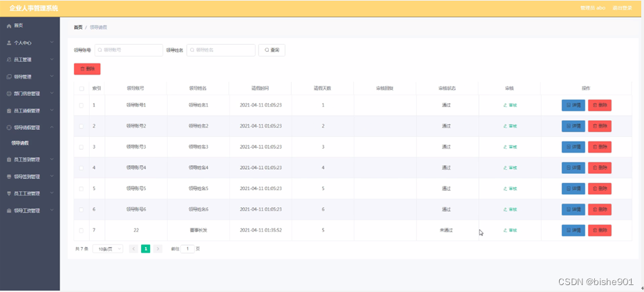Click the 审核 edit icon in row 2

pyautogui.click(x=505, y=126)
